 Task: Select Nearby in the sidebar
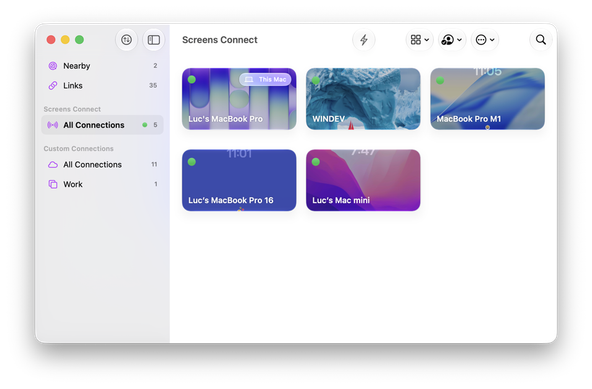pos(102,66)
